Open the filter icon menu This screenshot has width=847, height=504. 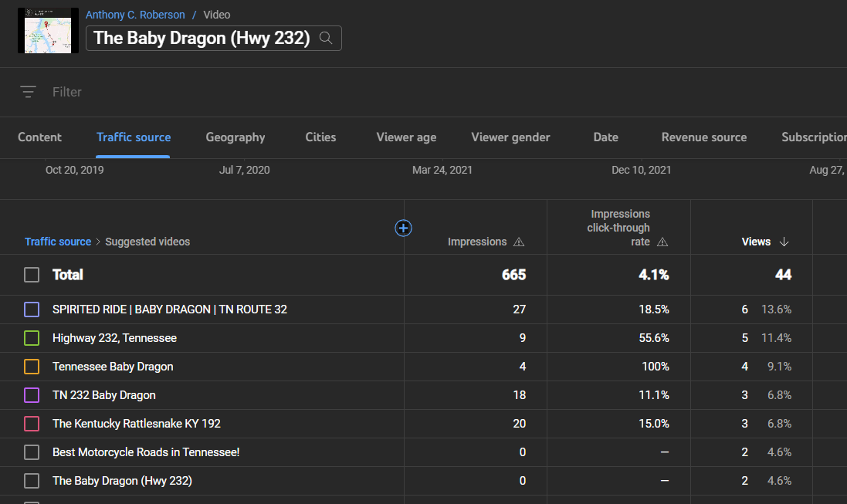tap(28, 92)
